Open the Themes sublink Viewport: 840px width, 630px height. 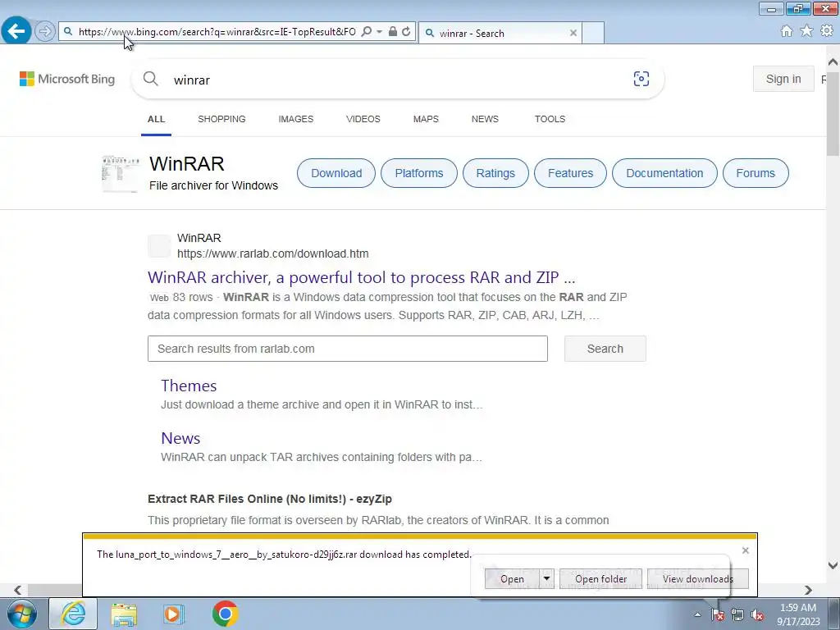(x=189, y=386)
